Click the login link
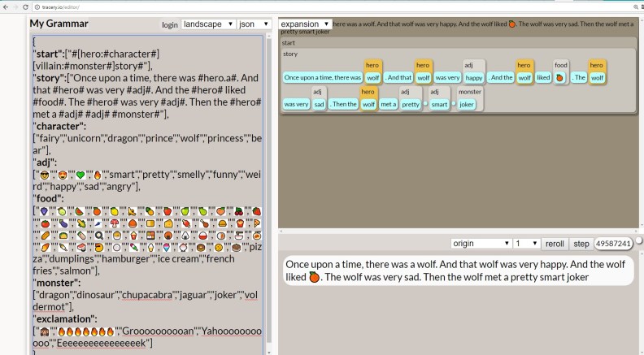Viewport: 644px width, 355px height. point(169,25)
